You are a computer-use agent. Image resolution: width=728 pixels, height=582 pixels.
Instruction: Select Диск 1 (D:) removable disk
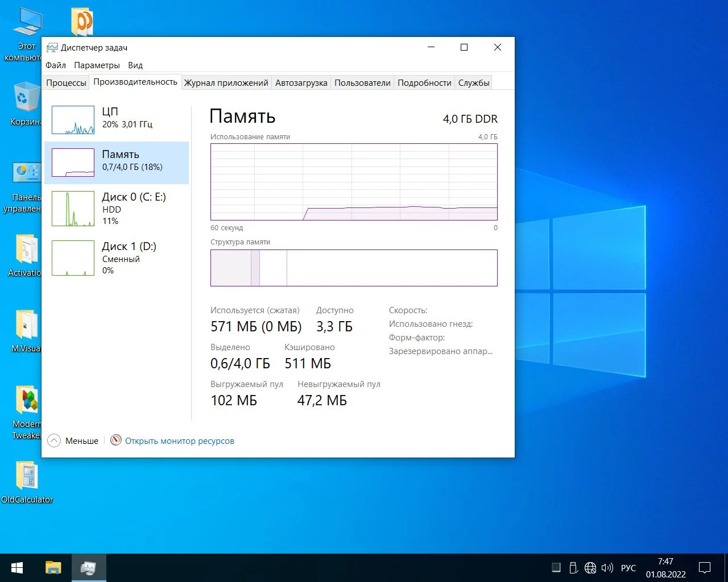click(116, 258)
